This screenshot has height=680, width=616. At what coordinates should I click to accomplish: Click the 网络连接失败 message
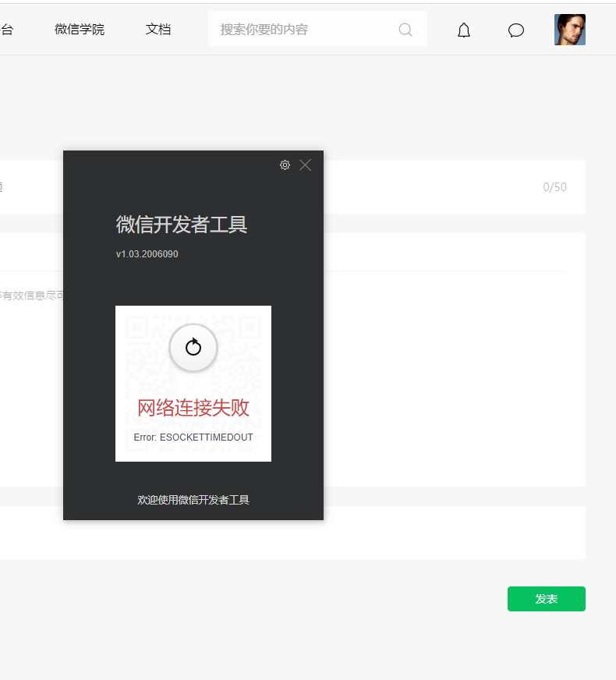(x=193, y=408)
